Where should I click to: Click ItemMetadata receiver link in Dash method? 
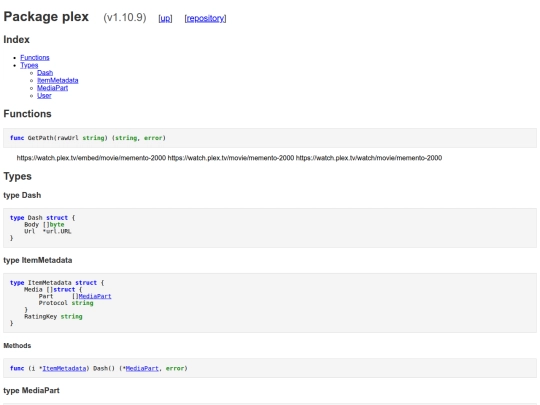[64, 368]
